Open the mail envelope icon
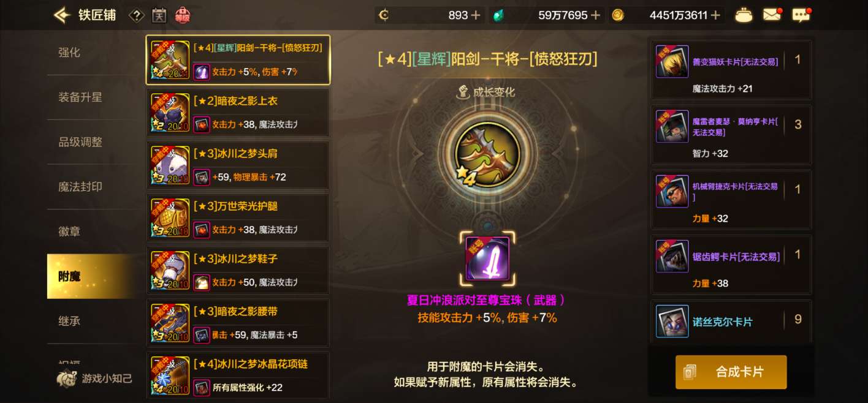This screenshot has width=868, height=403. click(x=772, y=15)
